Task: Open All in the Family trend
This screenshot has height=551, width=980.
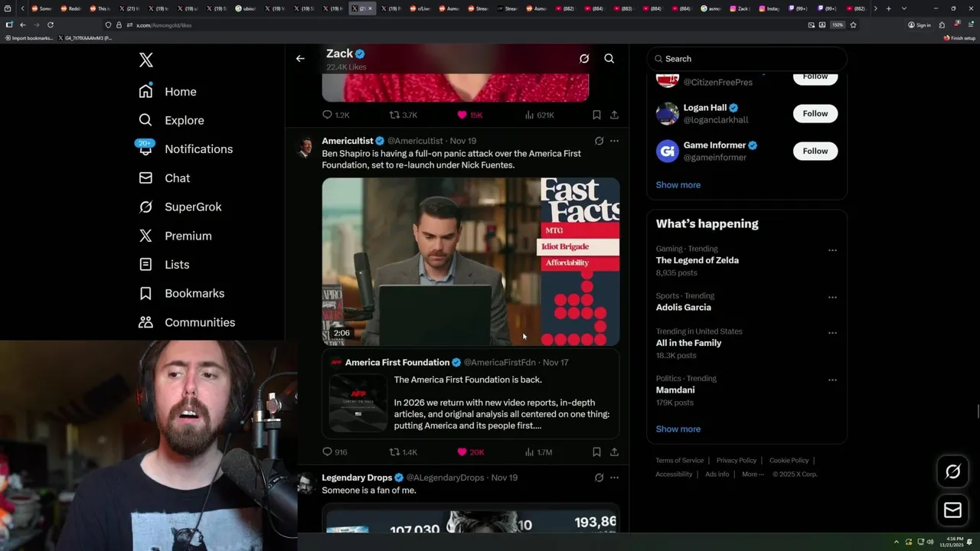Action: pos(688,343)
